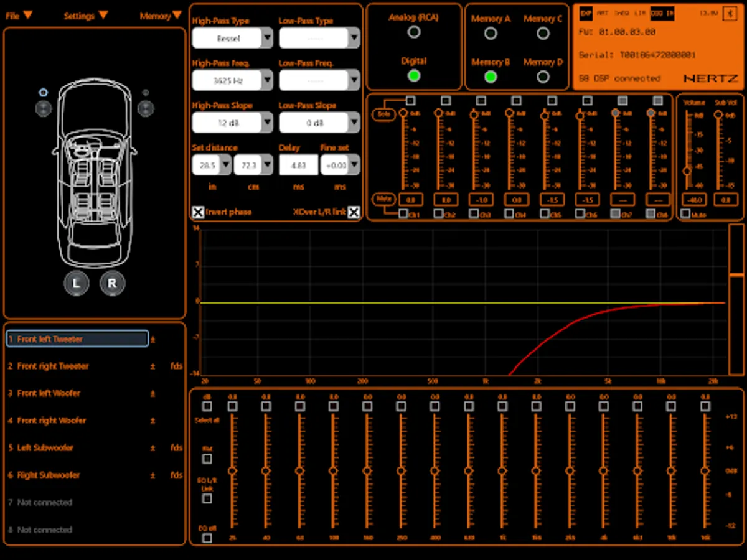Image resolution: width=747 pixels, height=560 pixels.
Task: Click the 100 Hz EQ slider knob
Action: (x=334, y=471)
